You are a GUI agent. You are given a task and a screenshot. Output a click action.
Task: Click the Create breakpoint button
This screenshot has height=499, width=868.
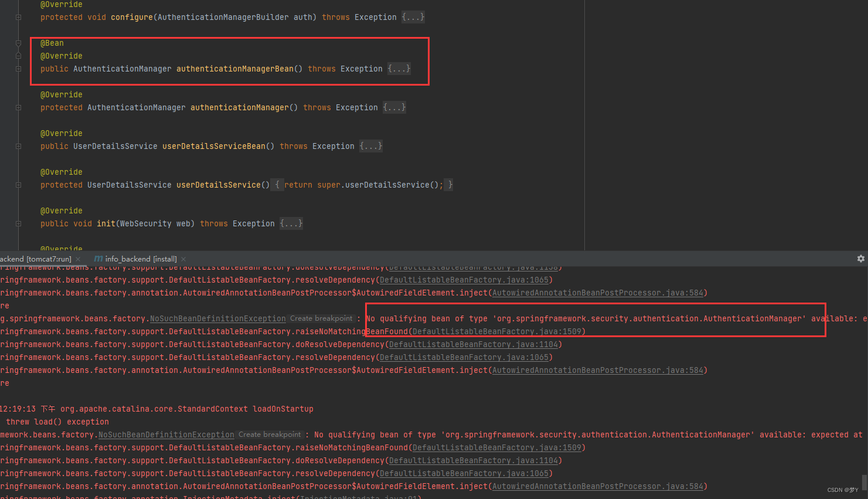321,318
